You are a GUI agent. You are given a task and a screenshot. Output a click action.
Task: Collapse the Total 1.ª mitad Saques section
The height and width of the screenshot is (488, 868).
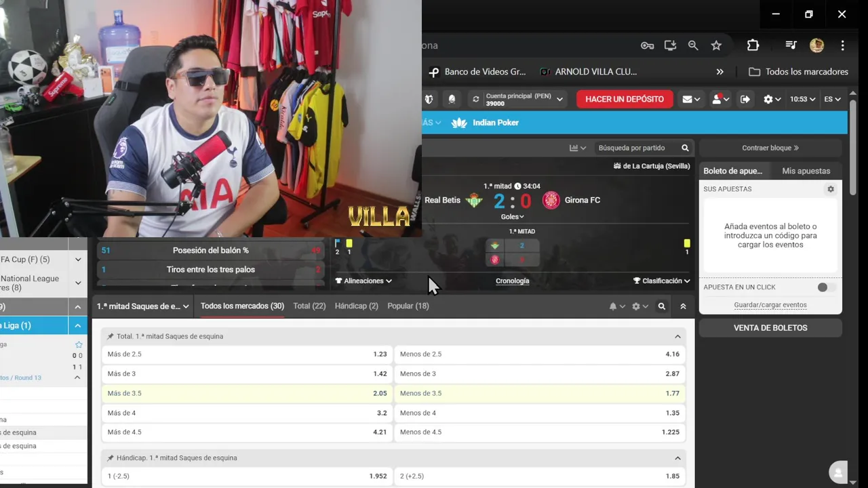(677, 336)
